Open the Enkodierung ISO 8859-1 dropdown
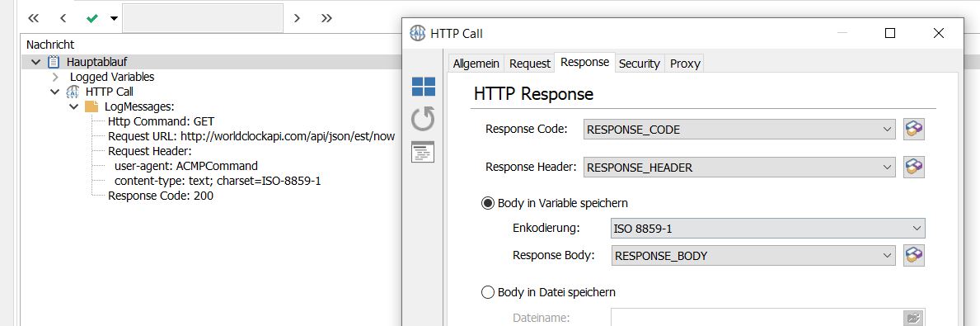The height and width of the screenshot is (326, 980). point(768,229)
